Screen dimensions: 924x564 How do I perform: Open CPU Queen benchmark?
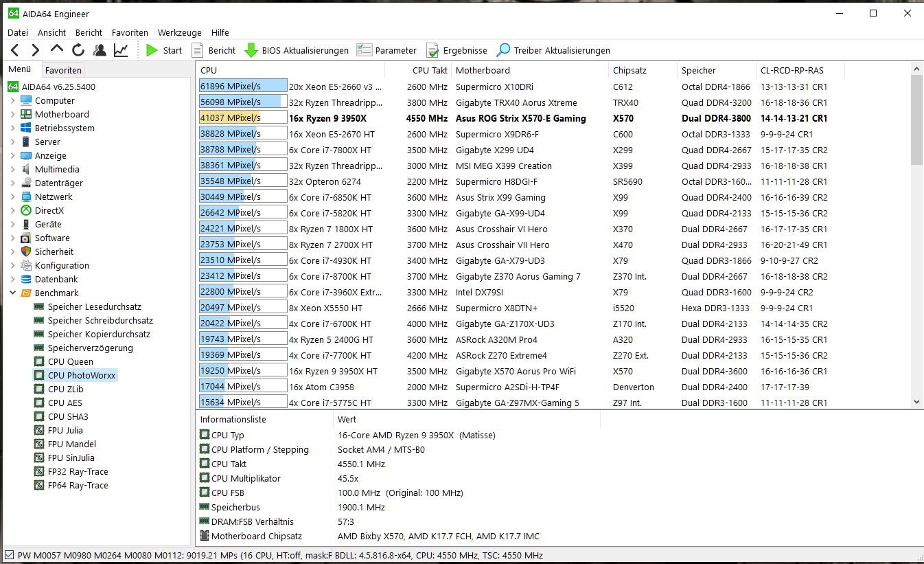(64, 361)
